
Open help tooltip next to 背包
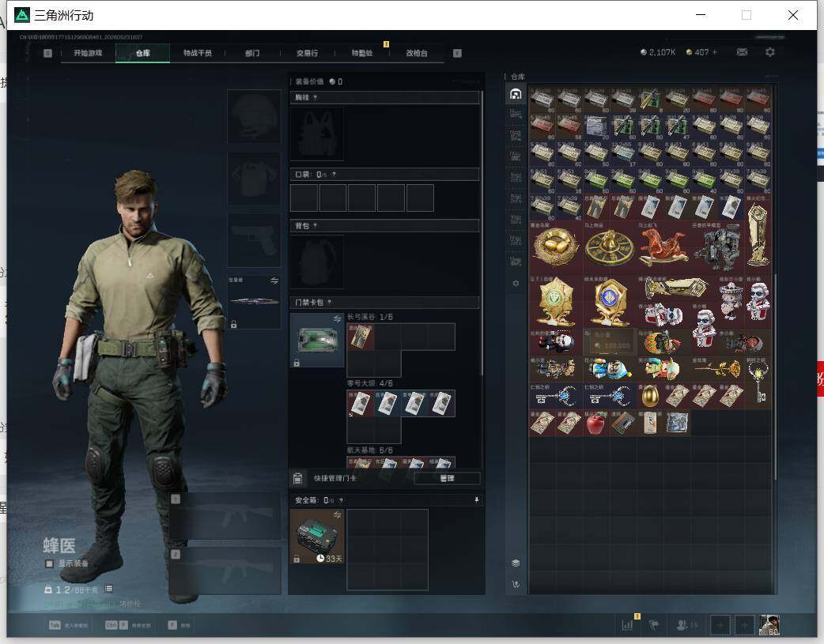315,226
